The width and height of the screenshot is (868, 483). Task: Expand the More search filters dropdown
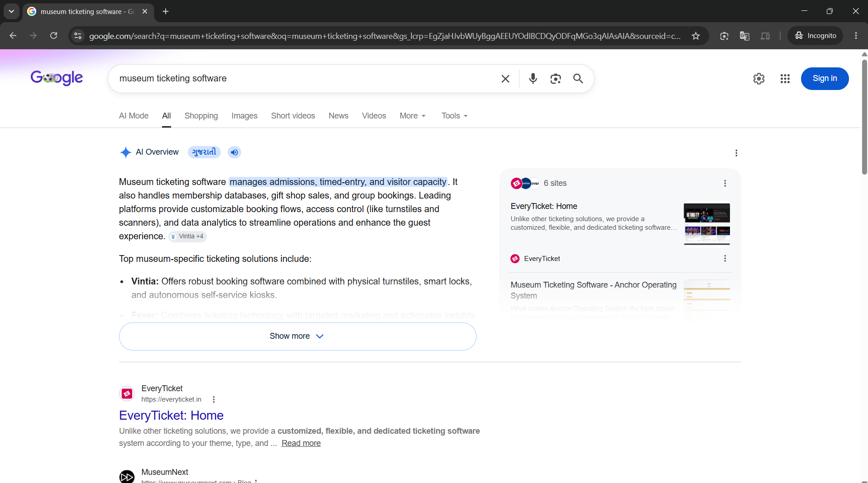[x=413, y=116]
